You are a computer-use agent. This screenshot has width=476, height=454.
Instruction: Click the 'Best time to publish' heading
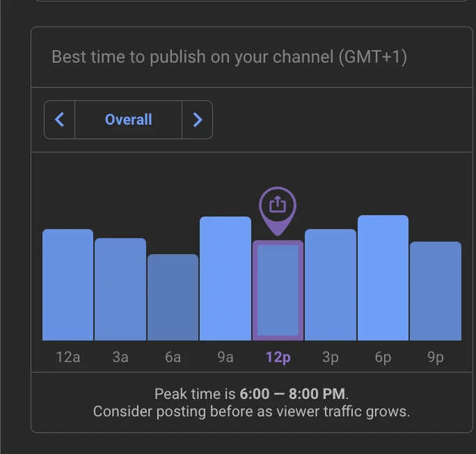229,57
